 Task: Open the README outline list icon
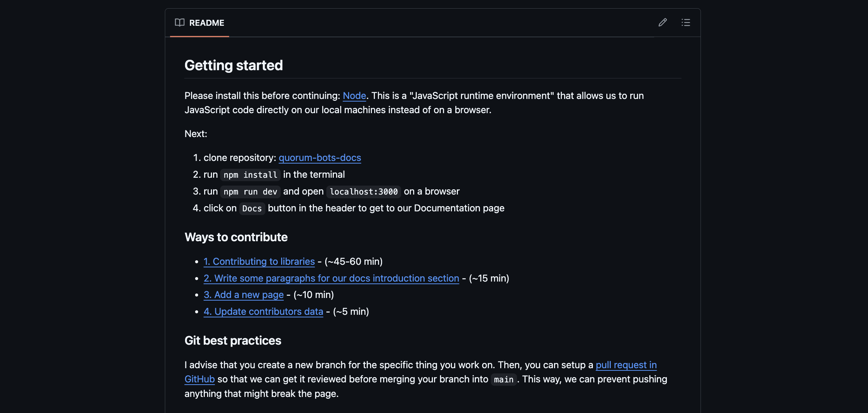point(686,22)
